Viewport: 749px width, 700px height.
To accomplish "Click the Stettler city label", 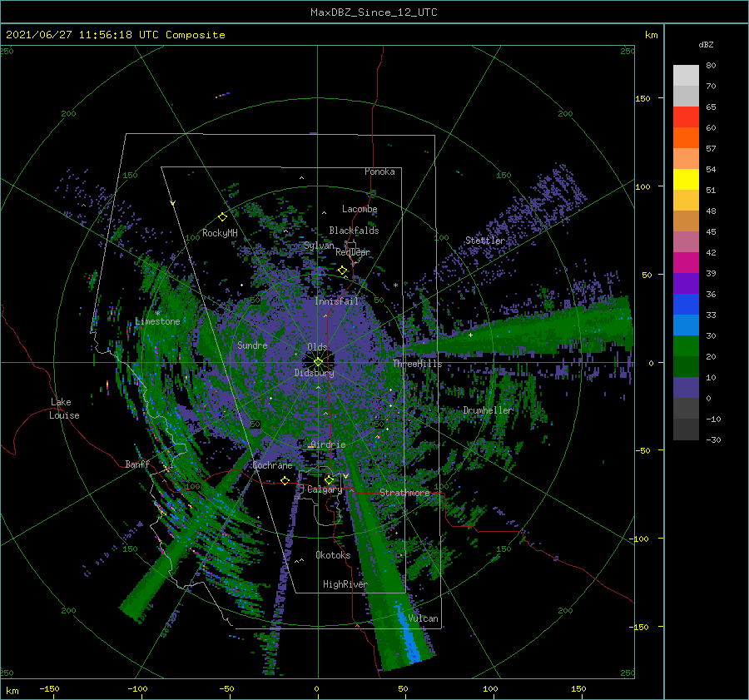I will [485, 241].
